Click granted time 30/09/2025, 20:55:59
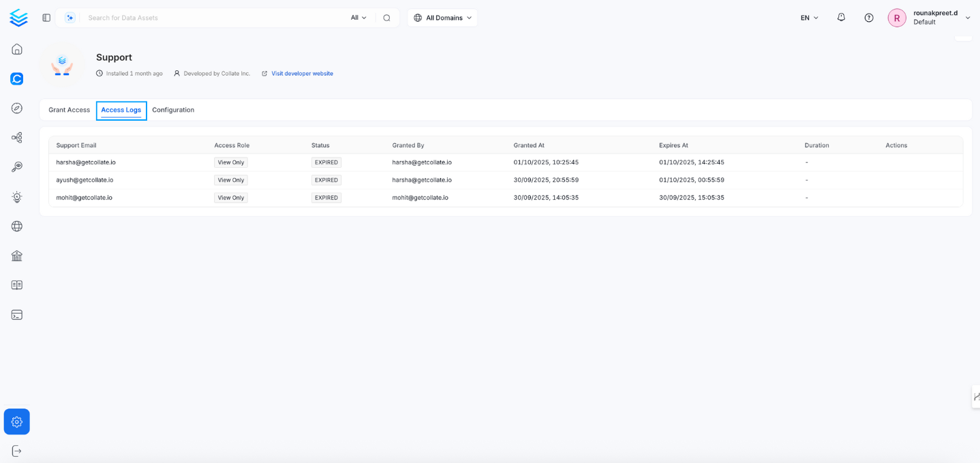The height and width of the screenshot is (463, 980). [546, 180]
